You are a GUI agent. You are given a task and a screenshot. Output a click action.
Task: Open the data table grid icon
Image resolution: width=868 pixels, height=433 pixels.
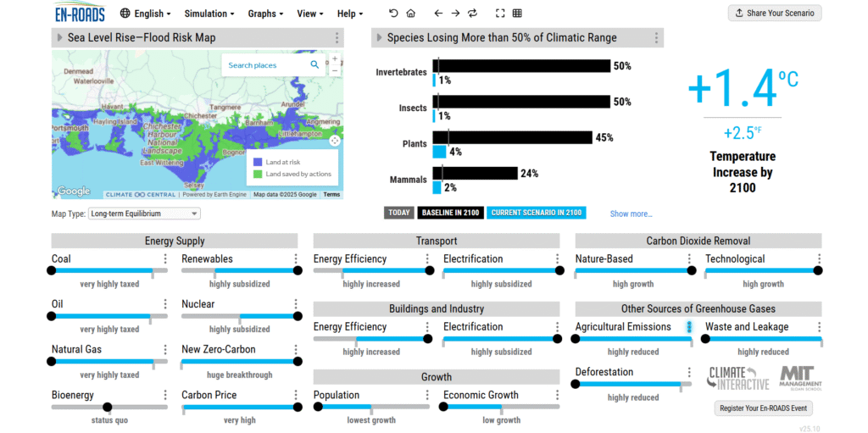517,14
